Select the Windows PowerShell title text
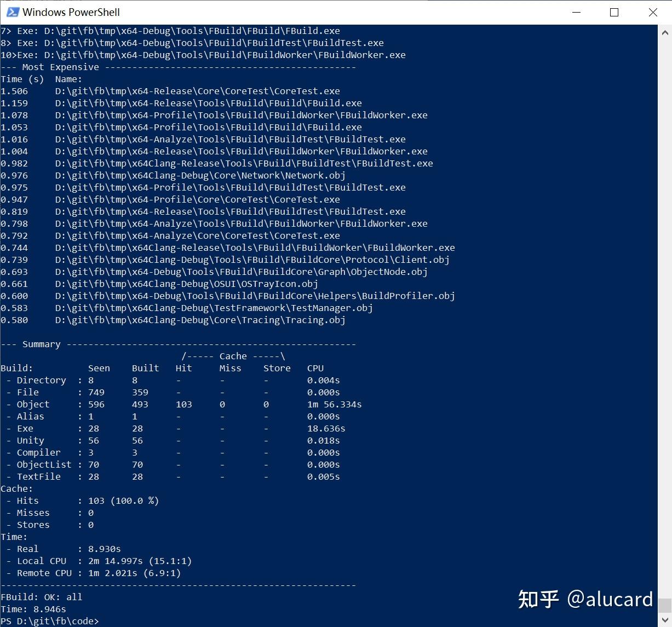The image size is (672, 627). tap(71, 12)
